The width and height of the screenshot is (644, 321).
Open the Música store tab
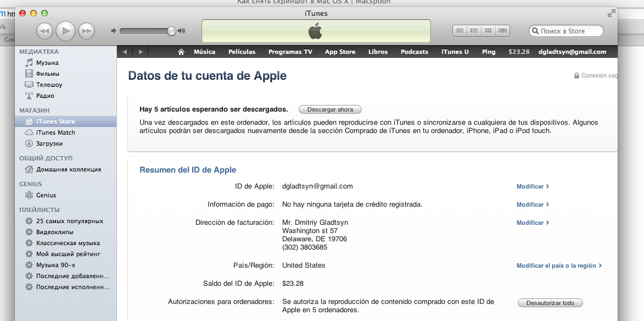coord(205,52)
